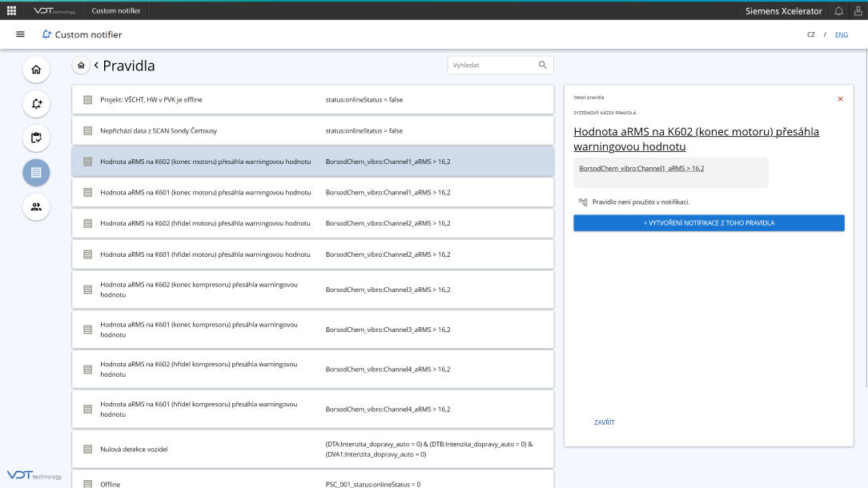Open the hamburger navigation menu
The image size is (868, 488).
tap(20, 34)
